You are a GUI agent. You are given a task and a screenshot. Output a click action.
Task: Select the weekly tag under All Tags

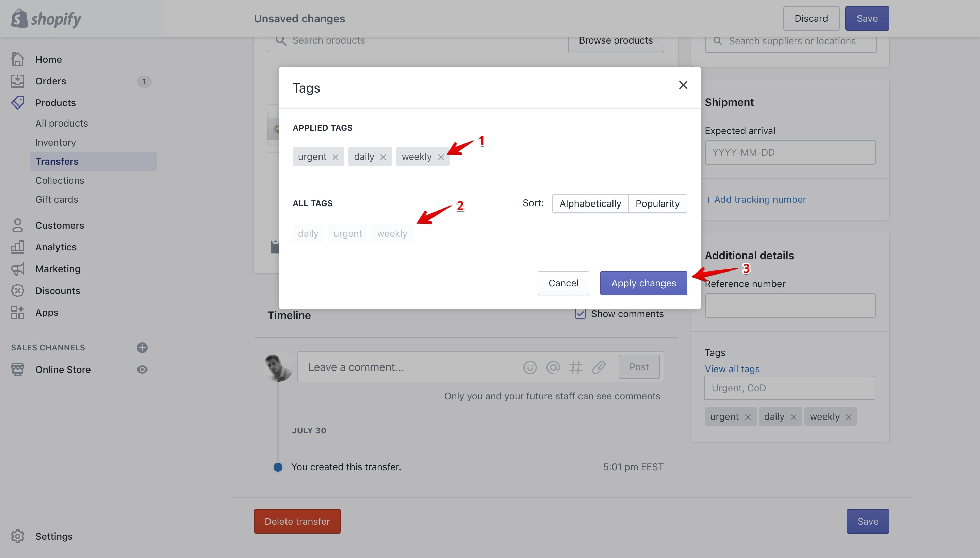coord(392,233)
